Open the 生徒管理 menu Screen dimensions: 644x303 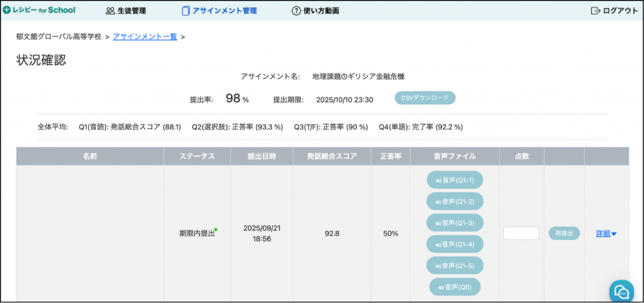pos(126,11)
